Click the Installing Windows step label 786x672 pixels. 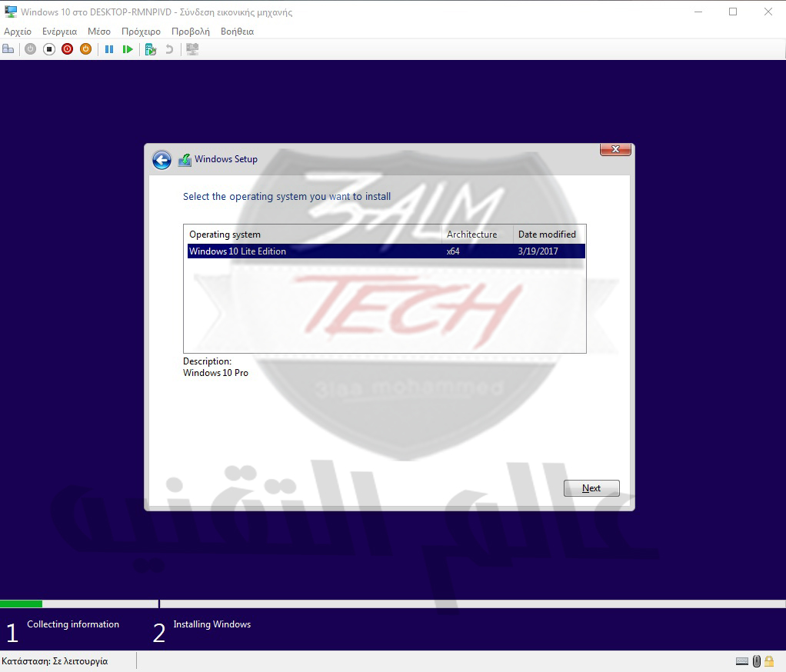(212, 624)
